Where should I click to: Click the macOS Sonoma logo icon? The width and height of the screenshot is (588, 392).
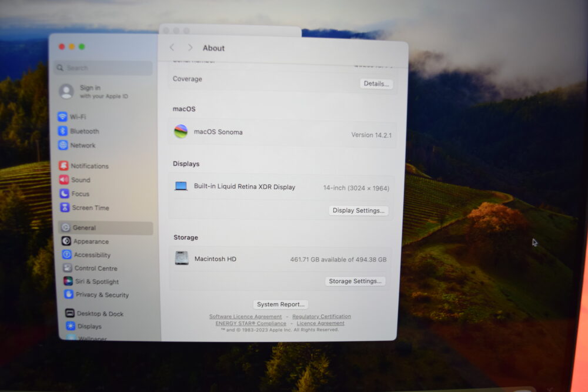(x=181, y=132)
